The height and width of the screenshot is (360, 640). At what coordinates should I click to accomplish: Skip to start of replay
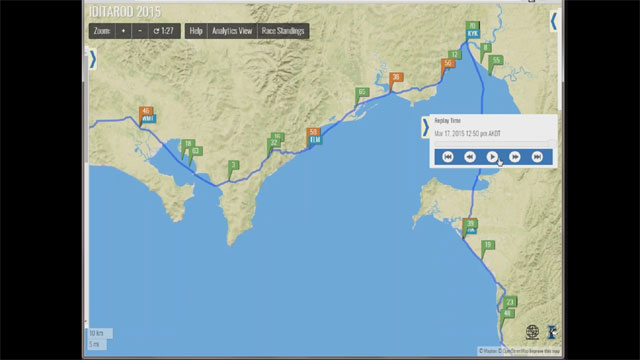click(448, 157)
